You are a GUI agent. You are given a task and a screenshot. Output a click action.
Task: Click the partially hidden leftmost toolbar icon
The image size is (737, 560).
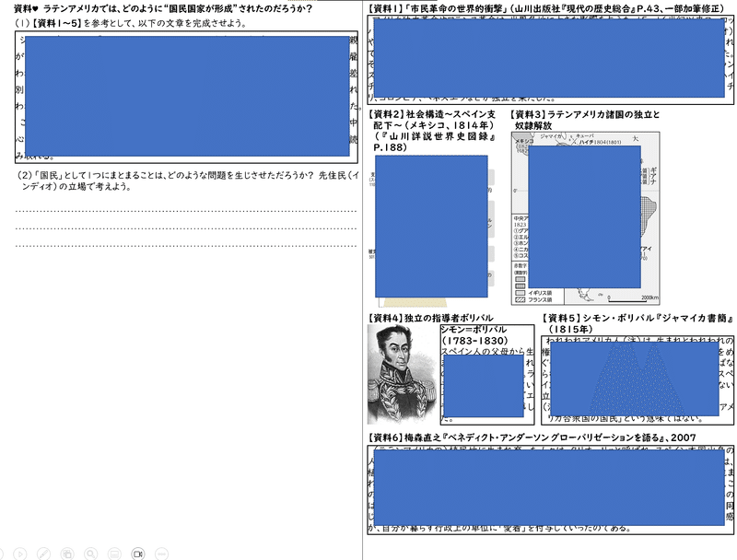click(x=2, y=553)
